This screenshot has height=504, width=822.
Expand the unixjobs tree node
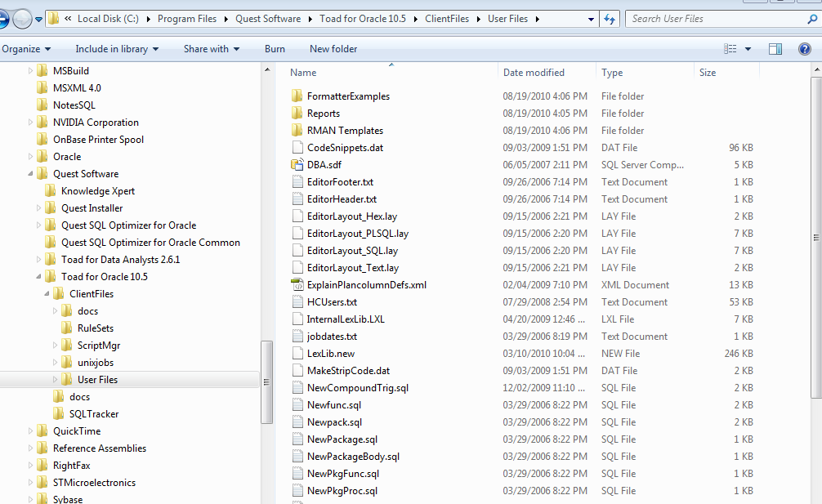click(x=55, y=362)
